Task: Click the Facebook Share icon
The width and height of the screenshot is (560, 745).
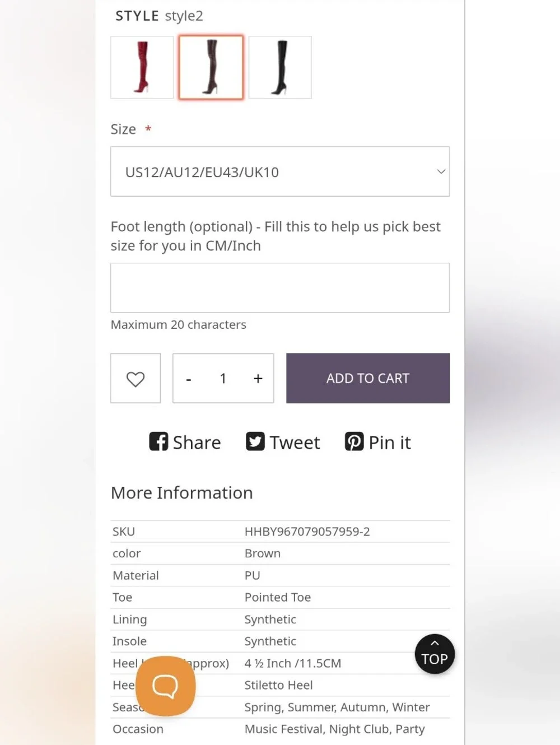Action: click(158, 441)
